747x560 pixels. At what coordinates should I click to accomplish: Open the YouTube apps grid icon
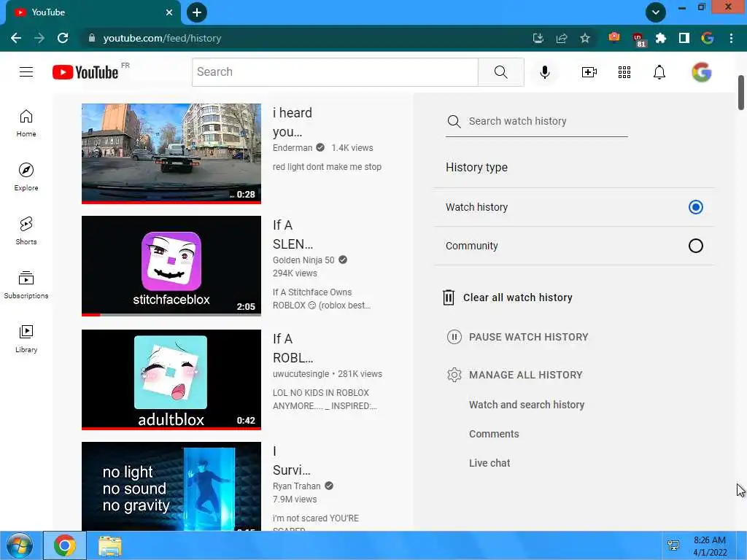tap(624, 72)
